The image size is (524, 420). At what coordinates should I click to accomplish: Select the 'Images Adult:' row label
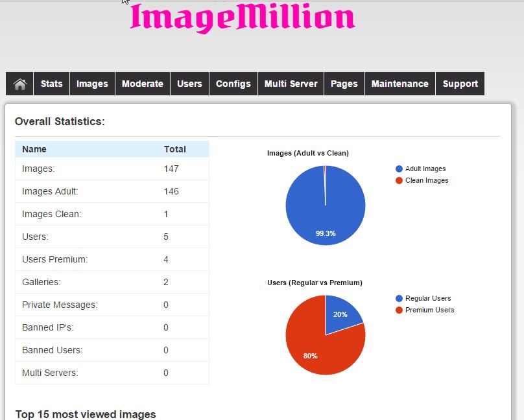pyautogui.click(x=50, y=191)
